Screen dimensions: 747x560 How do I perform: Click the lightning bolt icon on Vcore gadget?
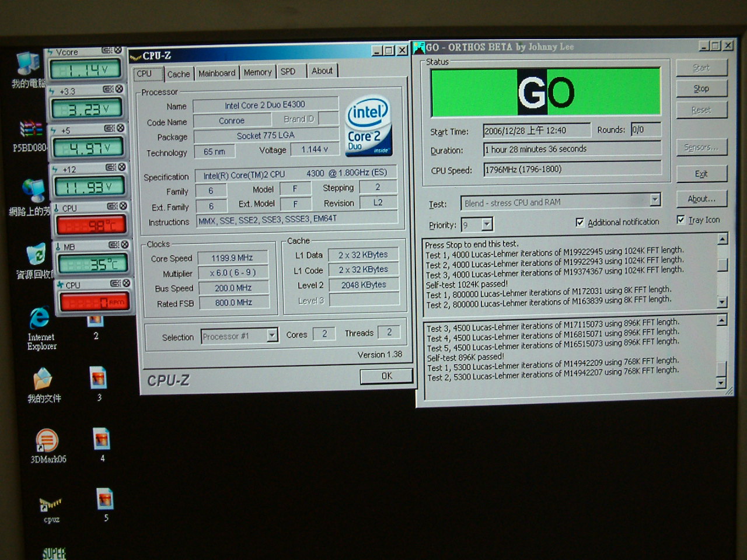click(x=51, y=52)
